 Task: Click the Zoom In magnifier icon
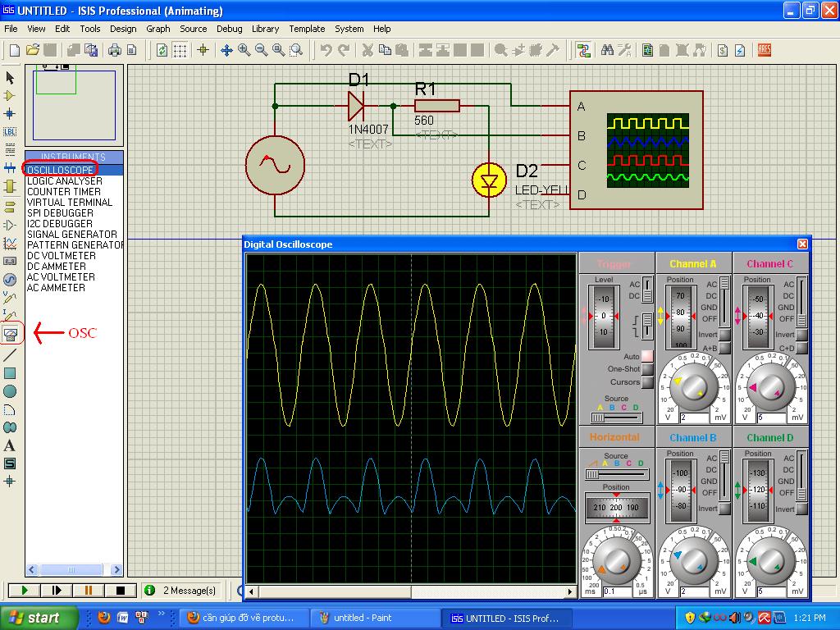pos(244,50)
